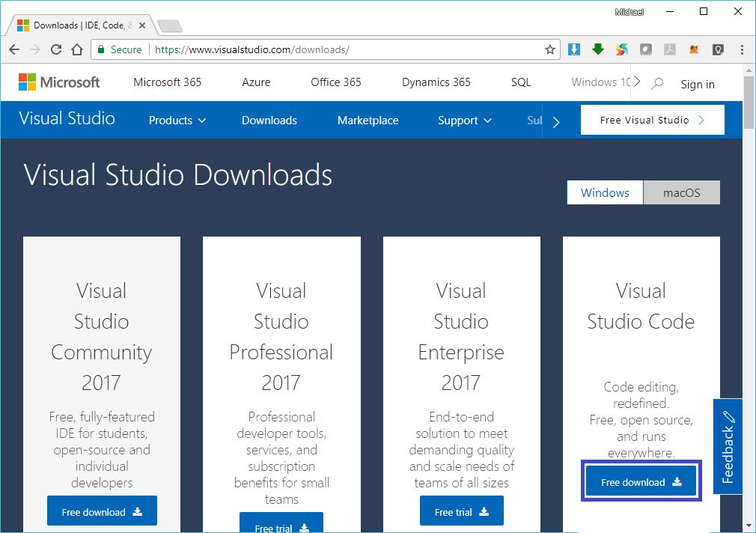
Task: Open SQL link in top navigation
Action: click(521, 82)
